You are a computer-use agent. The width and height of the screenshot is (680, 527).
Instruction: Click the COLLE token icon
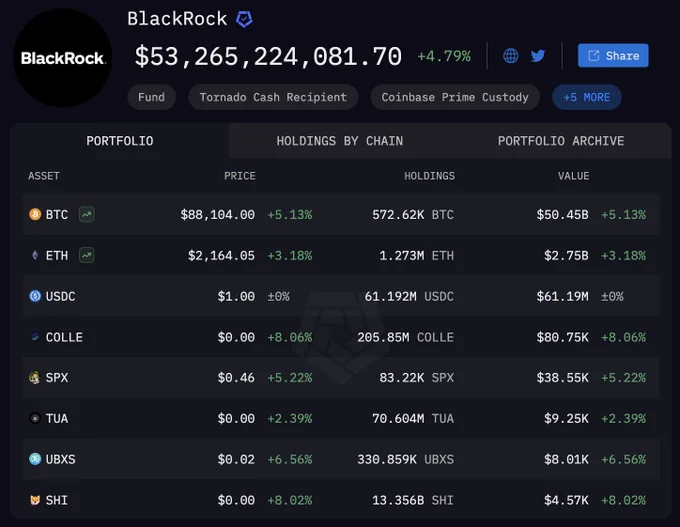[35, 337]
